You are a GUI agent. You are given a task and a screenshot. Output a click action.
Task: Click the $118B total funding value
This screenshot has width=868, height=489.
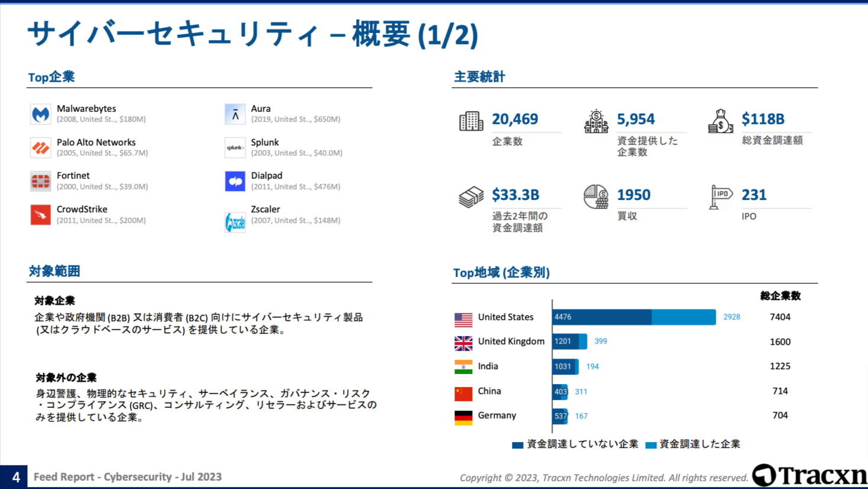tap(763, 119)
